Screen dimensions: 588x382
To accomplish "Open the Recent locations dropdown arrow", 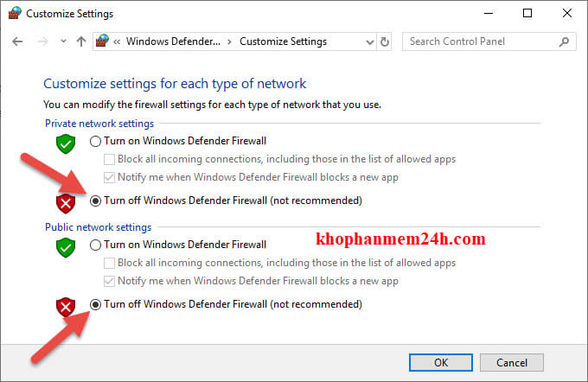I will (x=63, y=41).
